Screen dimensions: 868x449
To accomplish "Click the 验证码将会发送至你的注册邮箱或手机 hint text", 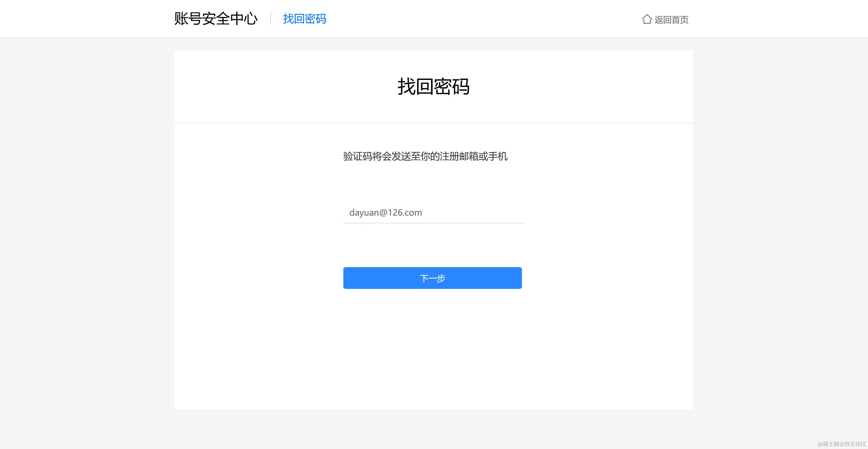I will 425,156.
